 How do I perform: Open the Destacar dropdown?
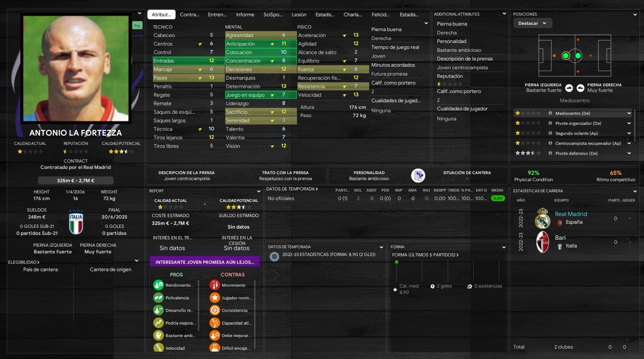point(533,23)
